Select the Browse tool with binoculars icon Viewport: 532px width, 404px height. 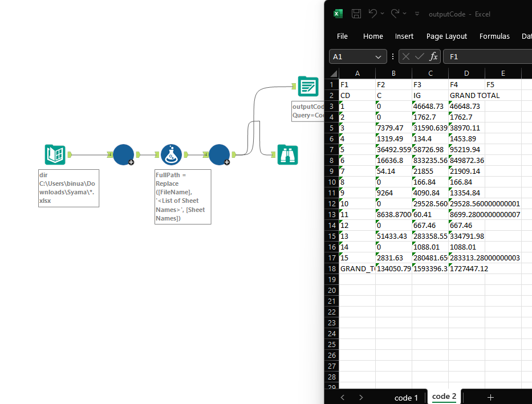pyautogui.click(x=288, y=154)
